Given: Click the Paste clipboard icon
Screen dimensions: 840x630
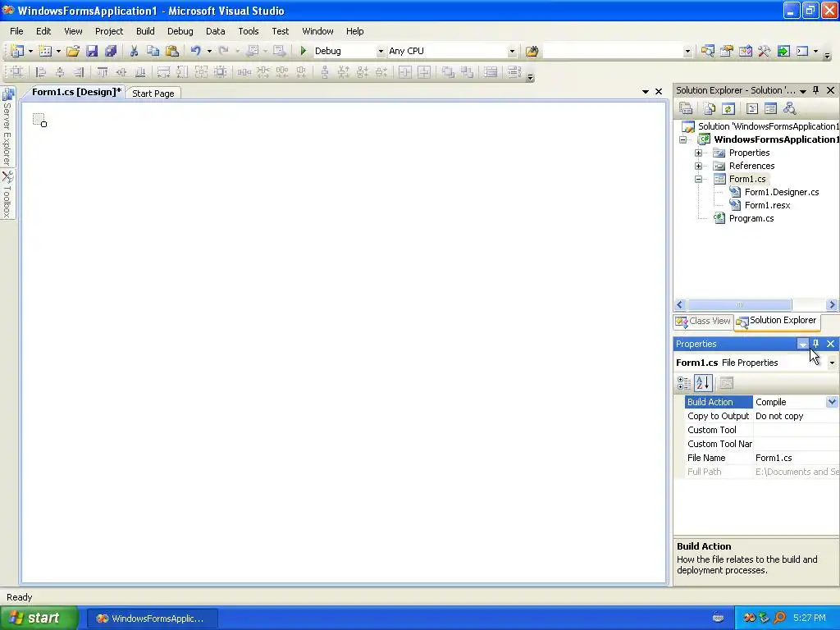Looking at the screenshot, I should (x=172, y=51).
